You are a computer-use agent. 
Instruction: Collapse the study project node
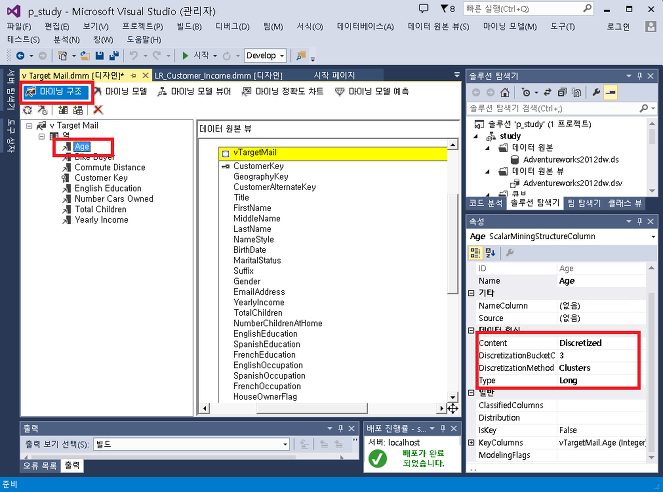pyautogui.click(x=476, y=136)
